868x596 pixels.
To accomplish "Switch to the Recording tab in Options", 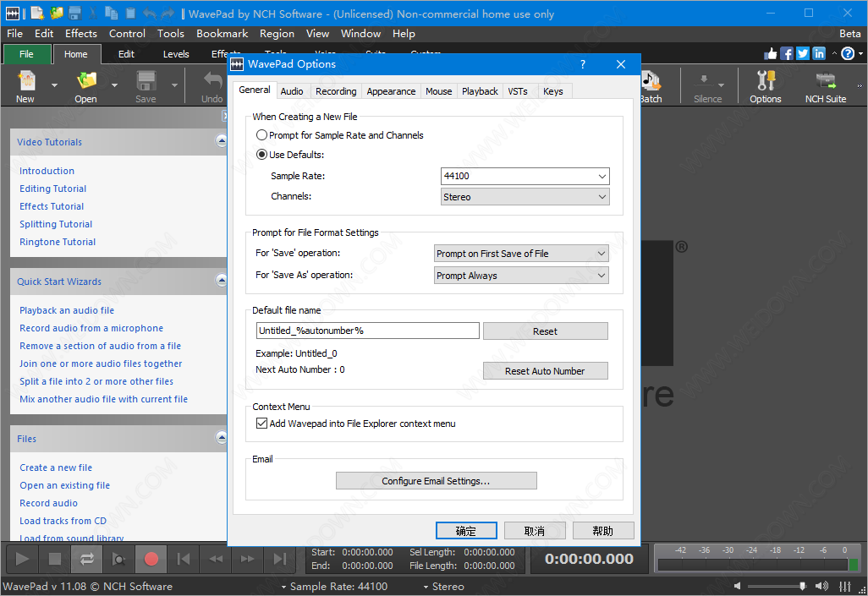I will tap(336, 91).
